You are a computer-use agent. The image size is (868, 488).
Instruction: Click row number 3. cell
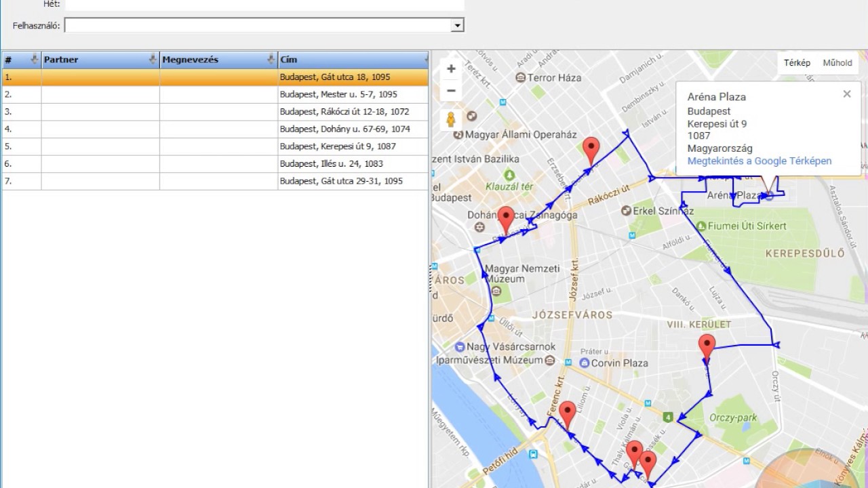pyautogui.click(x=22, y=112)
